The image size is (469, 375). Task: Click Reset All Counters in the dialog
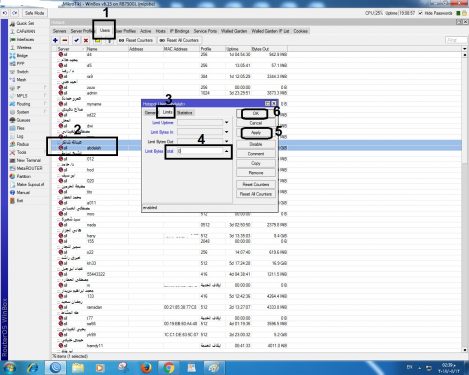pyautogui.click(x=256, y=194)
